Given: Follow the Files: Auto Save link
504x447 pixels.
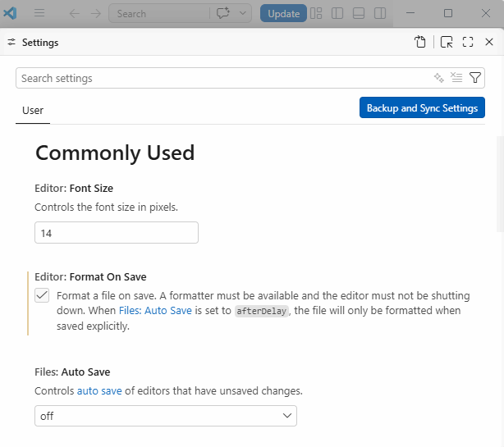Looking at the screenshot, I should [x=155, y=311].
